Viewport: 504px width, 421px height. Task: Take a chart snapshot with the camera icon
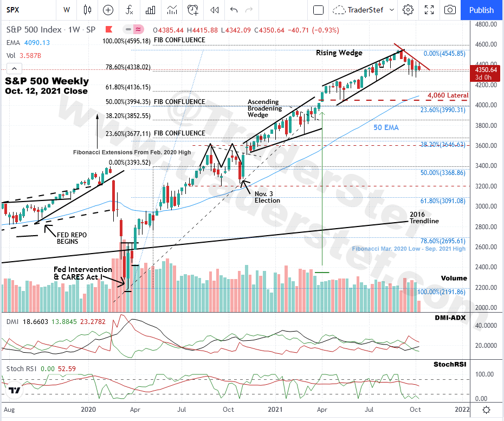(450, 10)
